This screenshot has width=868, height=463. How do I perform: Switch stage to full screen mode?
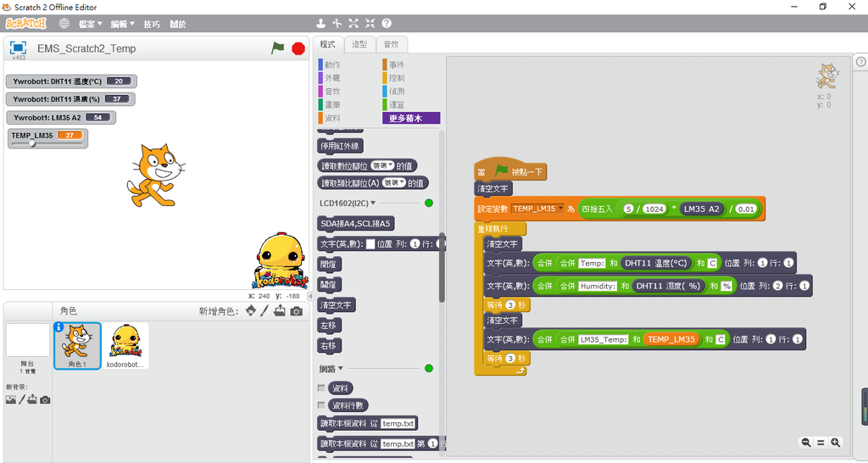[18, 48]
